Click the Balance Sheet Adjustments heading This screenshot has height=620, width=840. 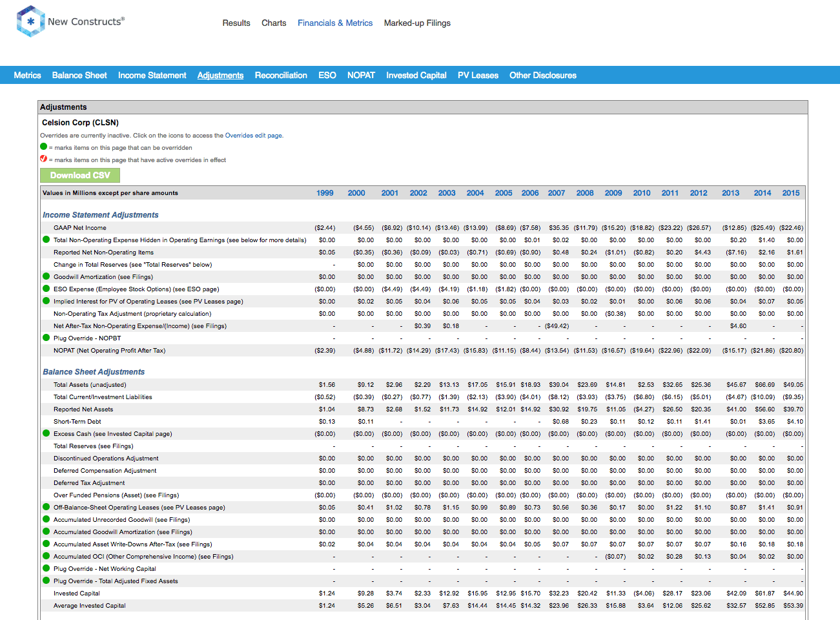pos(94,372)
